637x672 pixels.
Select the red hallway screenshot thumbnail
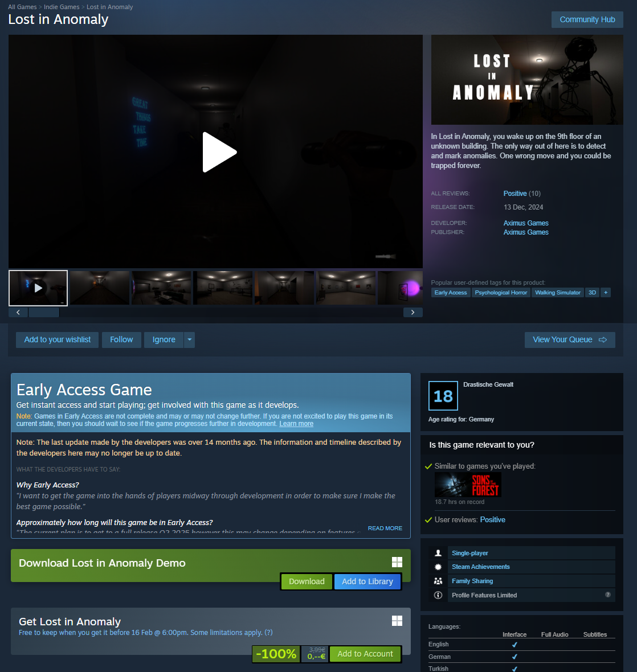click(100, 288)
